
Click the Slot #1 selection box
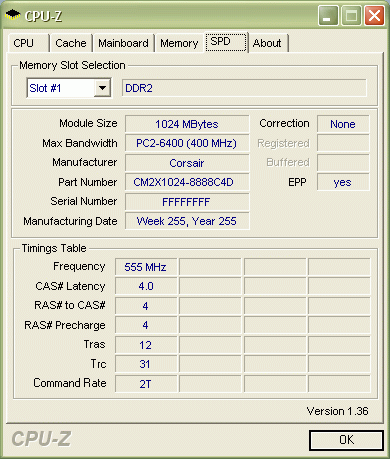click(x=69, y=88)
